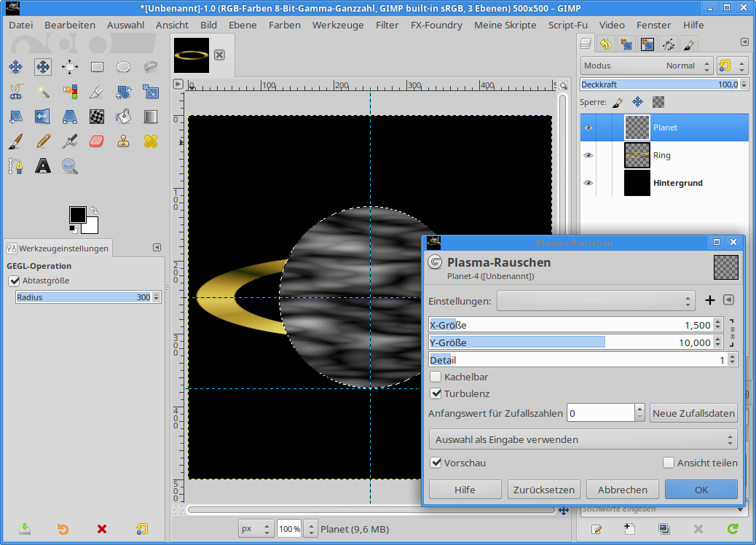Screen dimensions: 756x545
Task: Uncheck the Turbulenz option
Action: click(436, 393)
